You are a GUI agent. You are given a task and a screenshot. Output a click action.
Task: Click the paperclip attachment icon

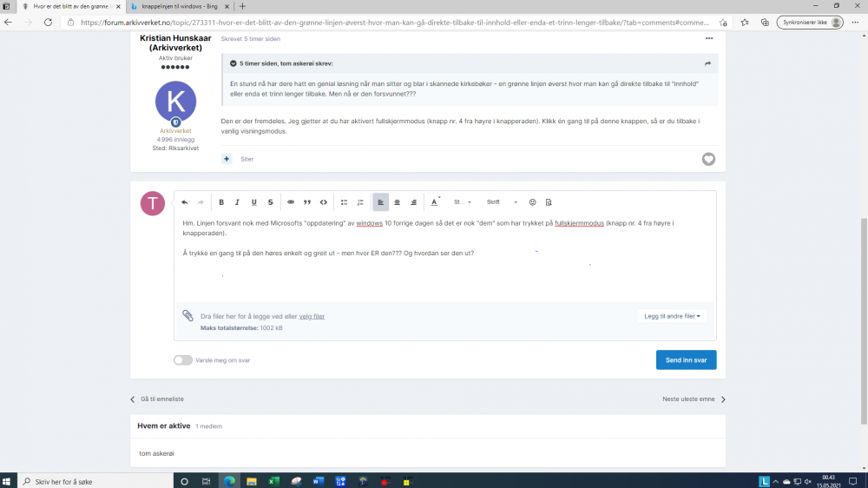(x=187, y=316)
